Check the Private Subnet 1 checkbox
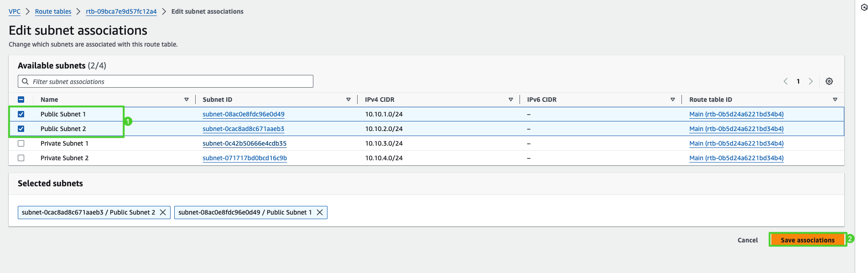 click(x=21, y=143)
